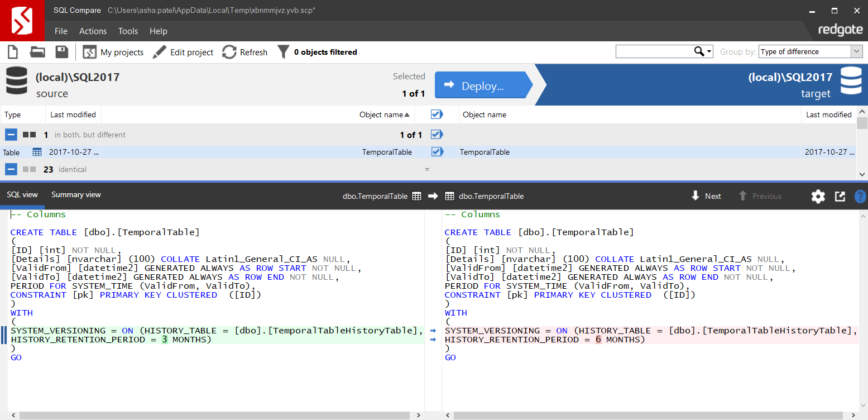Image resolution: width=868 pixels, height=420 pixels.
Task: Go to Previous difference
Action: pyautogui.click(x=760, y=196)
